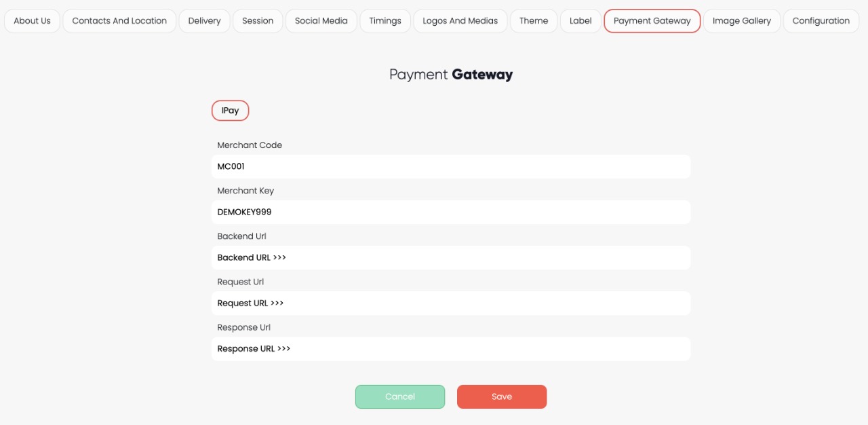Open Logos And Medias tab
Image resolution: width=868 pixels, height=425 pixels.
tap(460, 21)
